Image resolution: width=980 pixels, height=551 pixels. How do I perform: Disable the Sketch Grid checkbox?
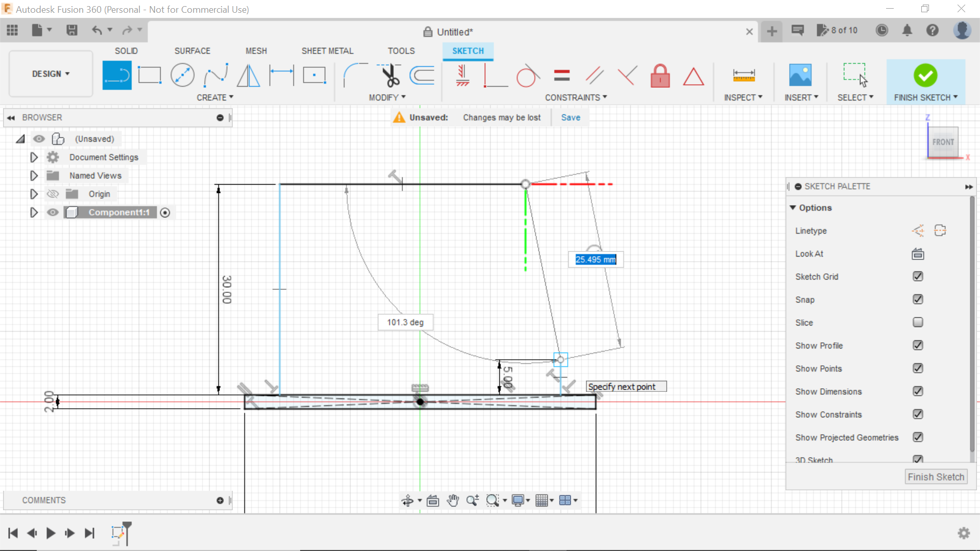918,277
